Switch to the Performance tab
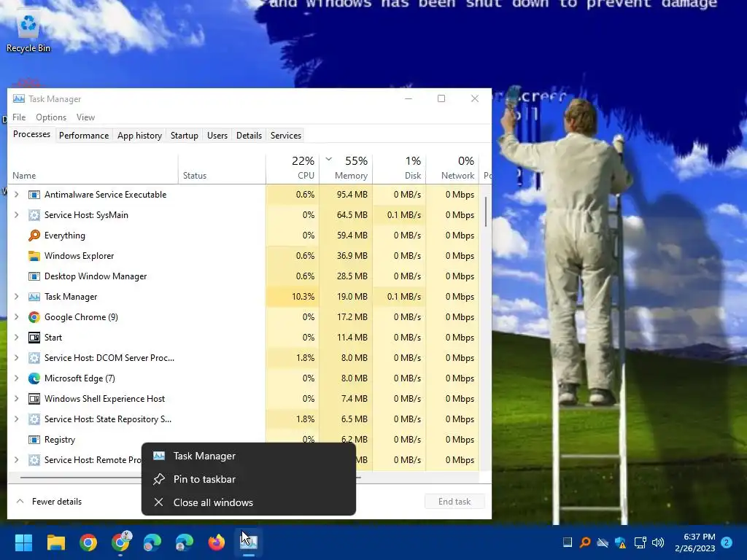The height and width of the screenshot is (560, 747). 84,136
